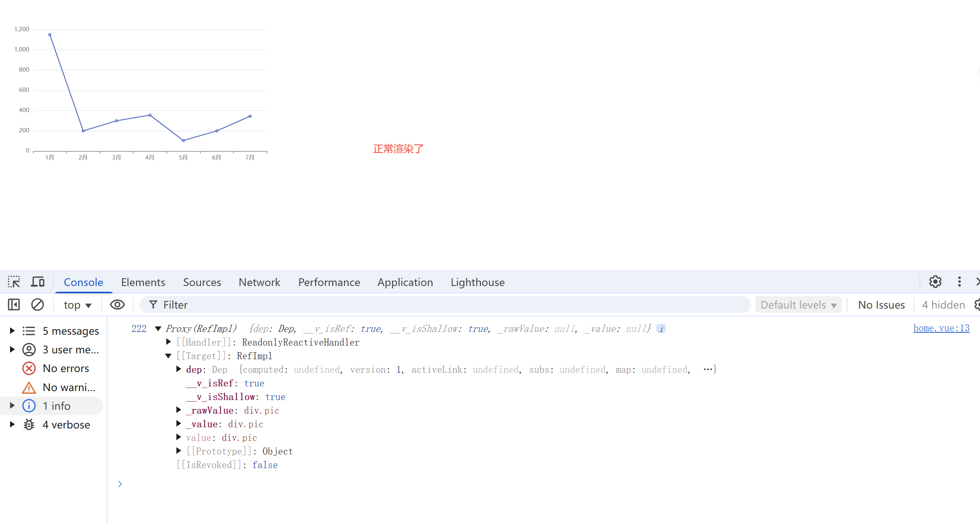The height and width of the screenshot is (523, 980).
Task: Click the info badge next to Proxy object
Action: coord(661,329)
